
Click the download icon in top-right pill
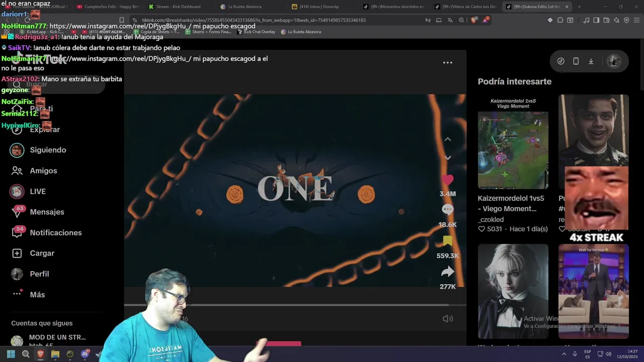(x=591, y=61)
